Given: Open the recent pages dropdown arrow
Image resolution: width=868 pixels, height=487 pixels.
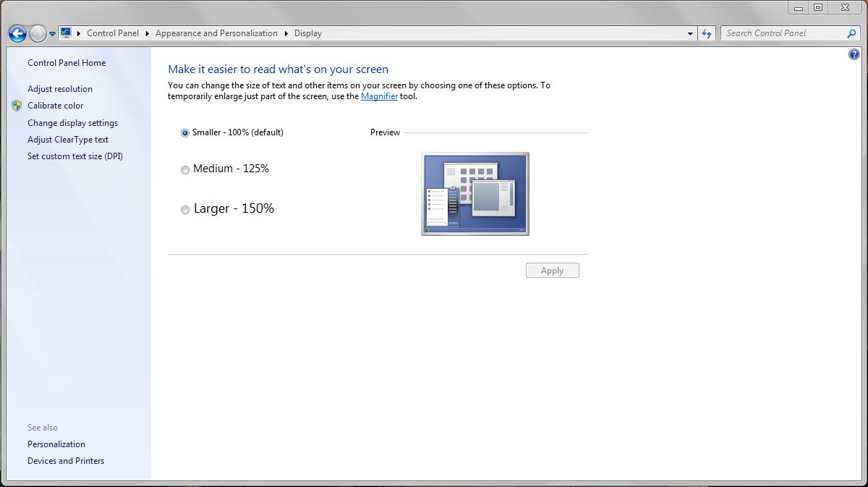Looking at the screenshot, I should pos(52,34).
